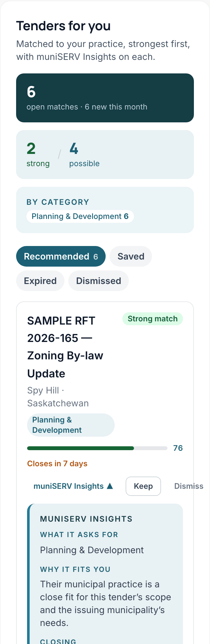Select the 2 strong matches count
Image resolution: width=210 pixels, height=644 pixels.
tap(38, 155)
